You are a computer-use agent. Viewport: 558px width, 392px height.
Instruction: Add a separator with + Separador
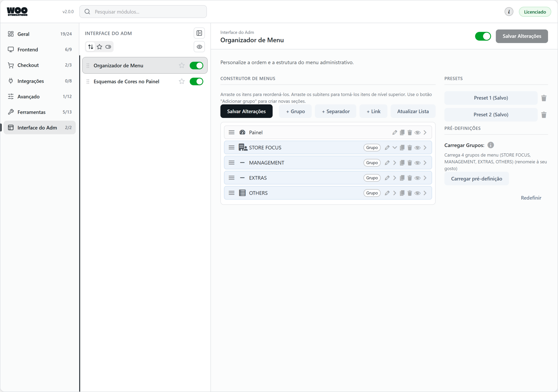(335, 111)
